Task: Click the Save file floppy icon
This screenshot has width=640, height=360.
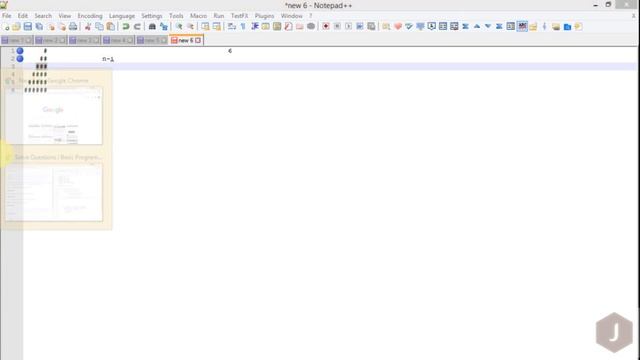Action: (28, 27)
